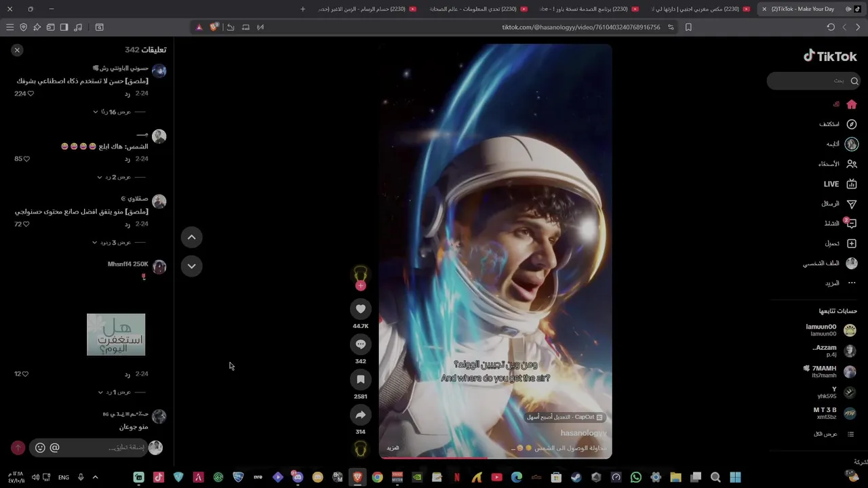Go to the previous video with up arrow
The width and height of the screenshot is (868, 488).
[x=191, y=237]
